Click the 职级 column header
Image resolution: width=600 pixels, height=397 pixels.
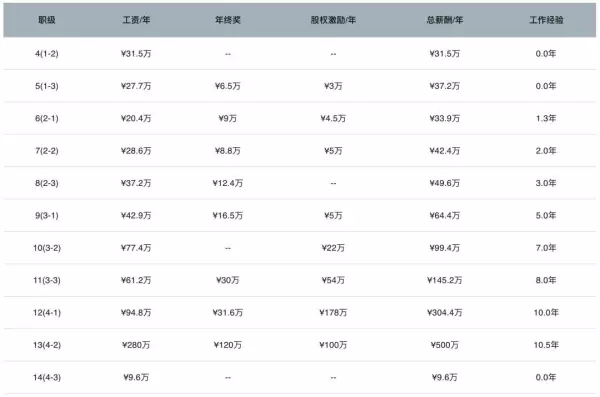click(x=47, y=20)
